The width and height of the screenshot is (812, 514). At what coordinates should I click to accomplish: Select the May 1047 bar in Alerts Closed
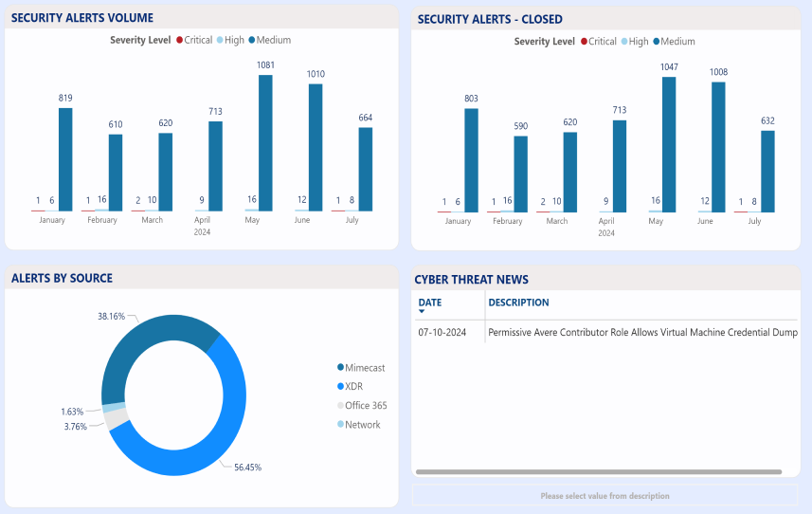669,145
